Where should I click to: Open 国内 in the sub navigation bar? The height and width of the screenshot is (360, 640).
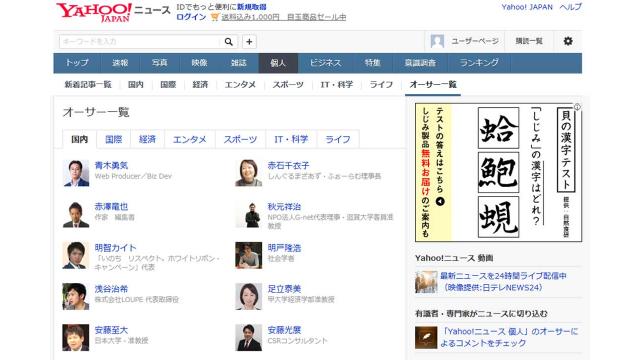click(136, 84)
